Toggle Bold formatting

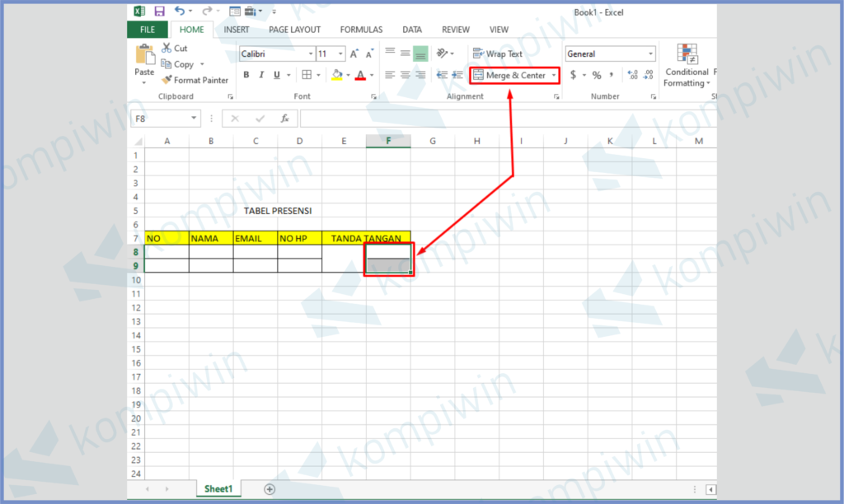pyautogui.click(x=246, y=75)
